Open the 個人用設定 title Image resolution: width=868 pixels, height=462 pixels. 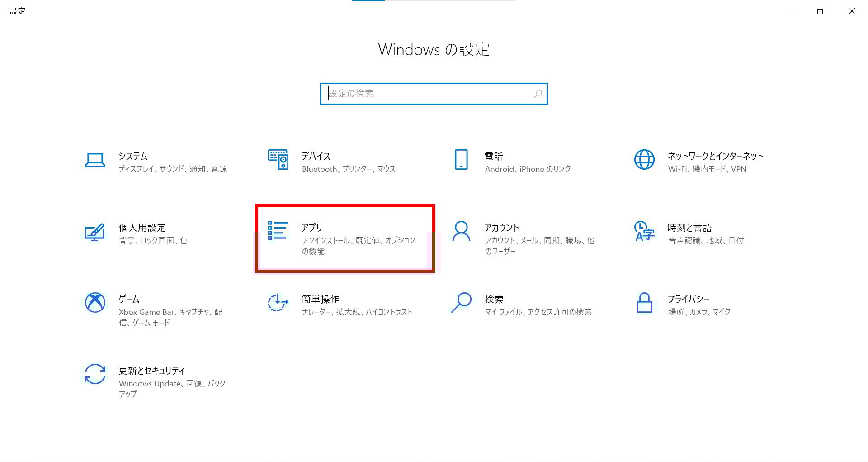pos(142,228)
